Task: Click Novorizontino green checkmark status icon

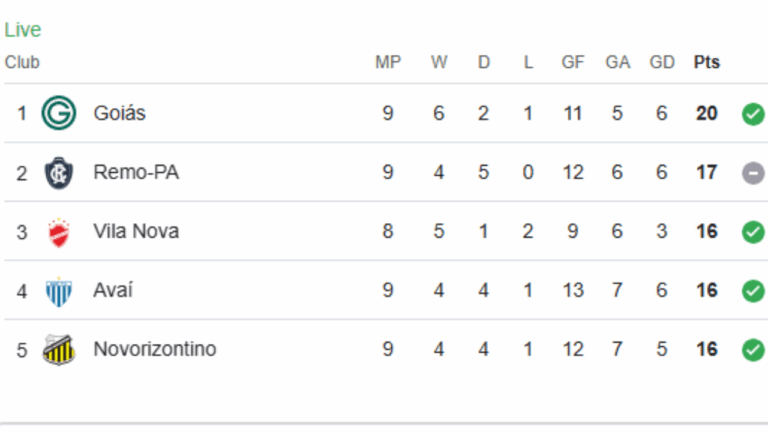Action: (753, 350)
